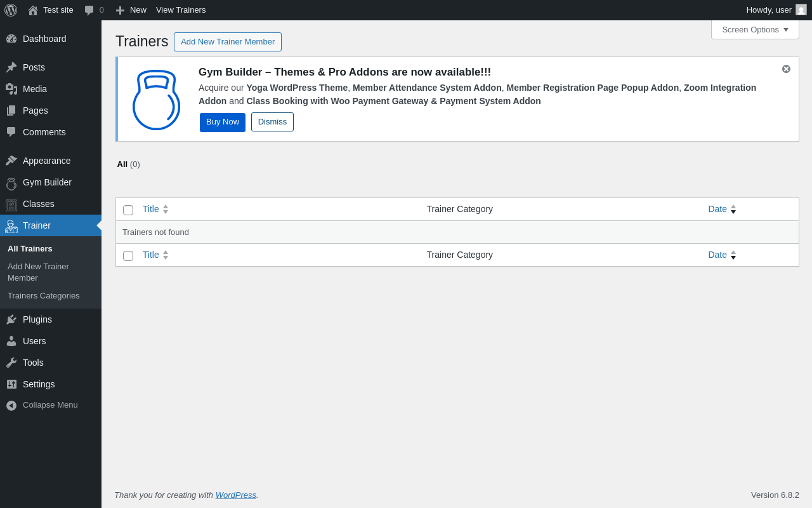
Task: Open the WordPress logo menu
Action: [x=11, y=10]
